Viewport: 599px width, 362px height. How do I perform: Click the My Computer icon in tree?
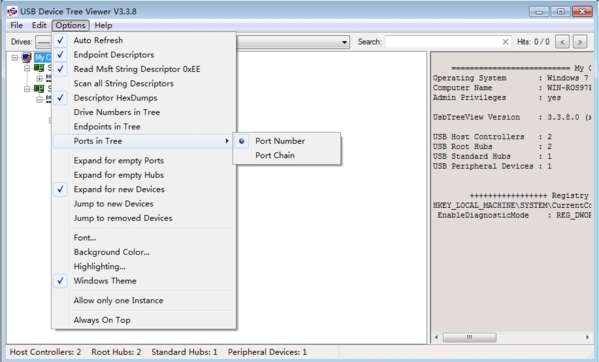click(27, 58)
